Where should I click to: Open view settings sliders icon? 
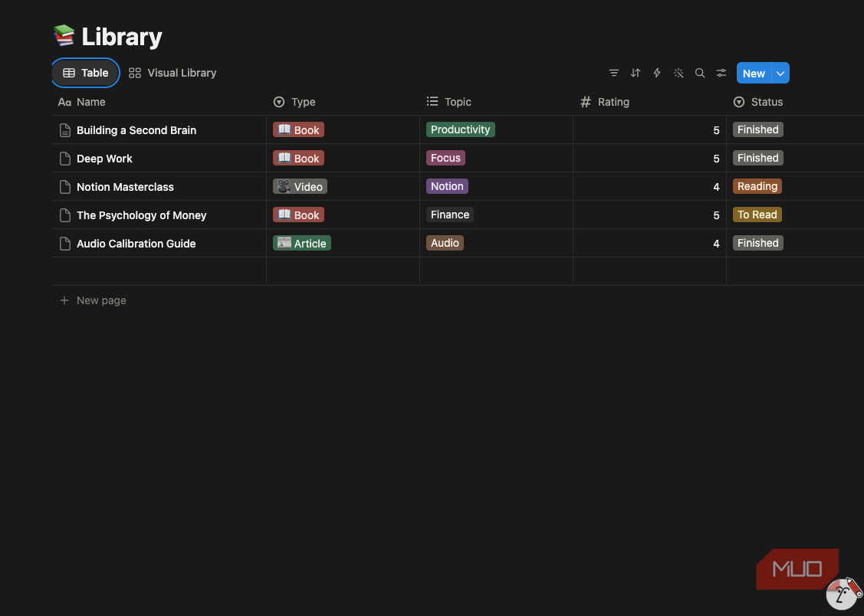[721, 73]
